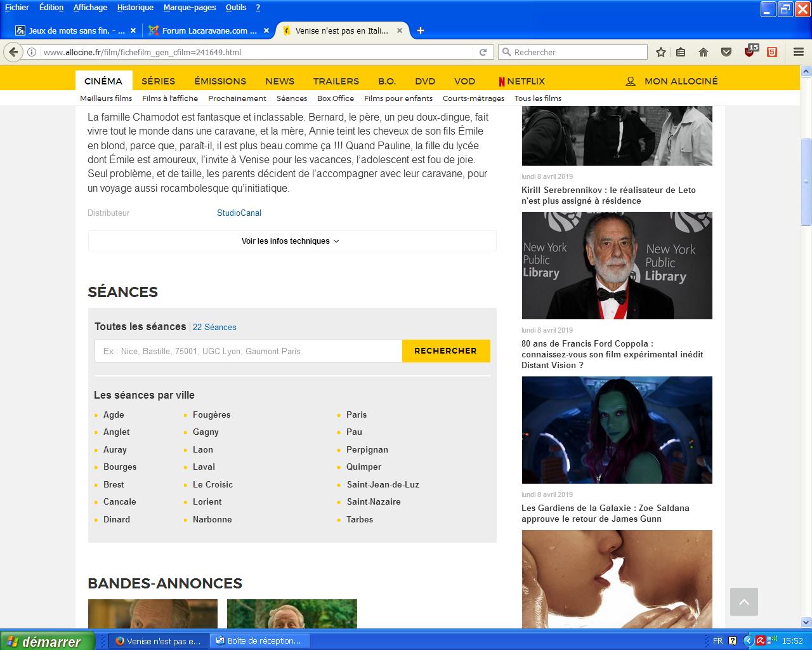This screenshot has height=650, width=812.
Task: Open the bookmarks list icon
Action: [681, 52]
